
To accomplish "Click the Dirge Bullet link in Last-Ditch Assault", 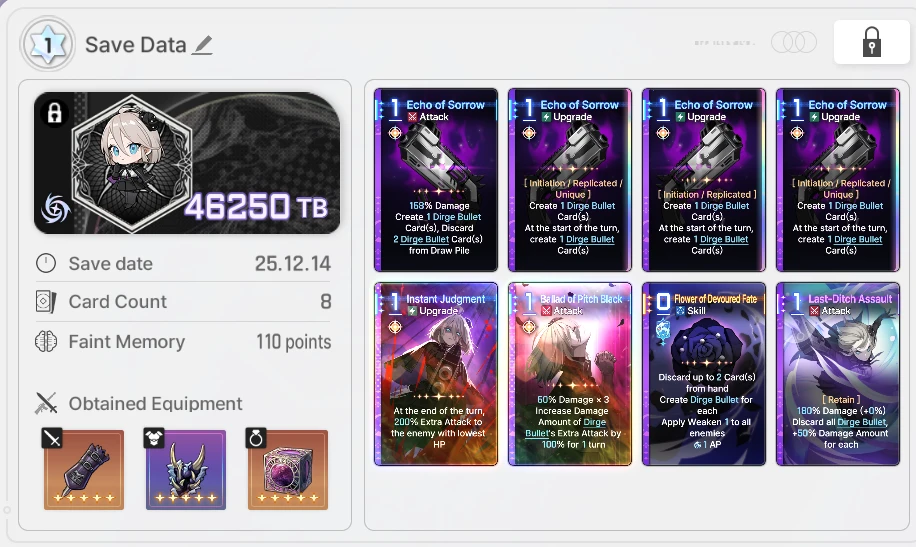I will [862, 422].
